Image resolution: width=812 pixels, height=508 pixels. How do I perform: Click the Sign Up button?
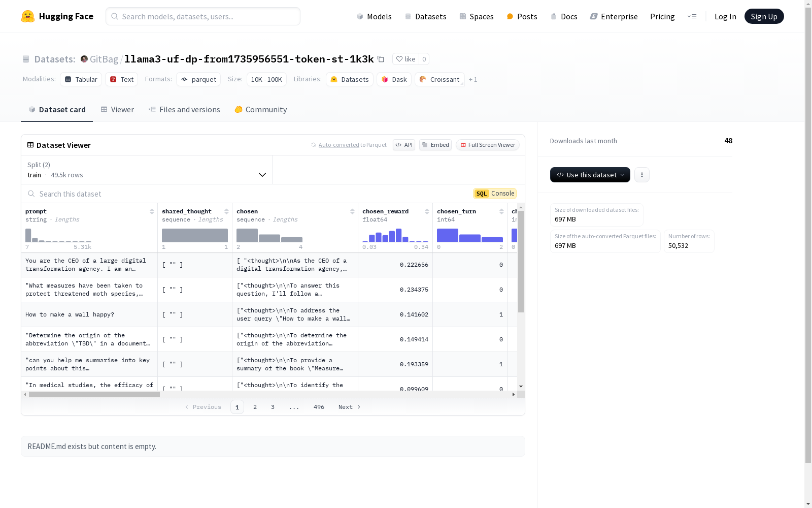pyautogui.click(x=764, y=16)
